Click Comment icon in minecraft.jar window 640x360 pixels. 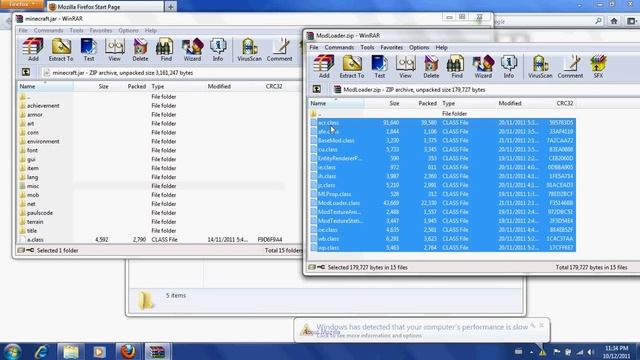(280, 50)
